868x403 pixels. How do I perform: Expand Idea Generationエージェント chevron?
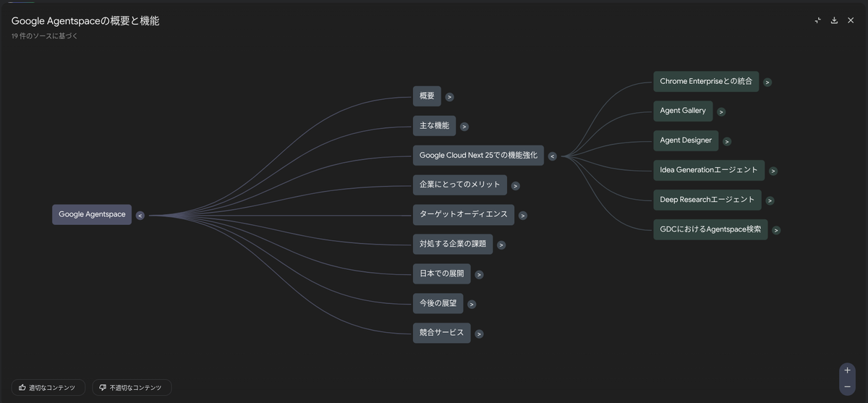pos(773,171)
